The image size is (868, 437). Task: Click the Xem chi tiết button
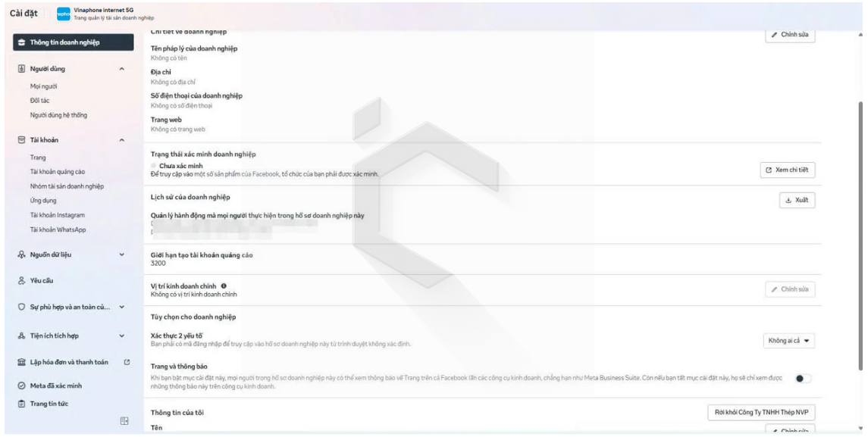coord(787,170)
